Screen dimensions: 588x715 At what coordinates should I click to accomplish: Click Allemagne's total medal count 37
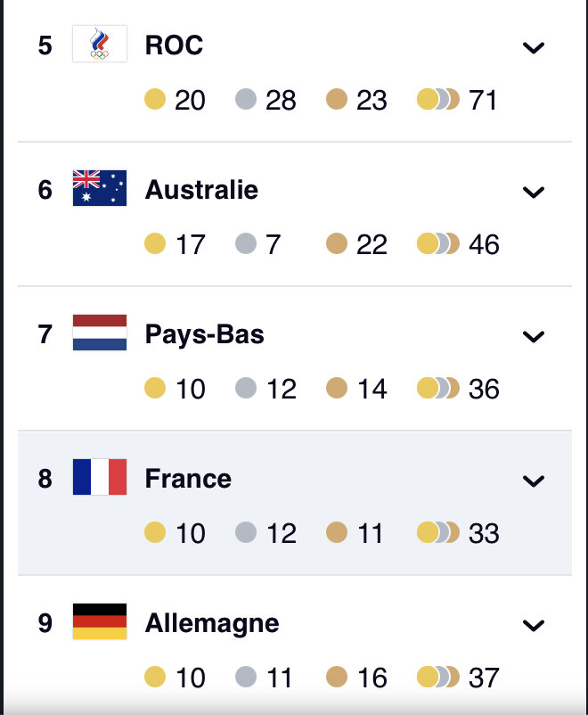(484, 678)
